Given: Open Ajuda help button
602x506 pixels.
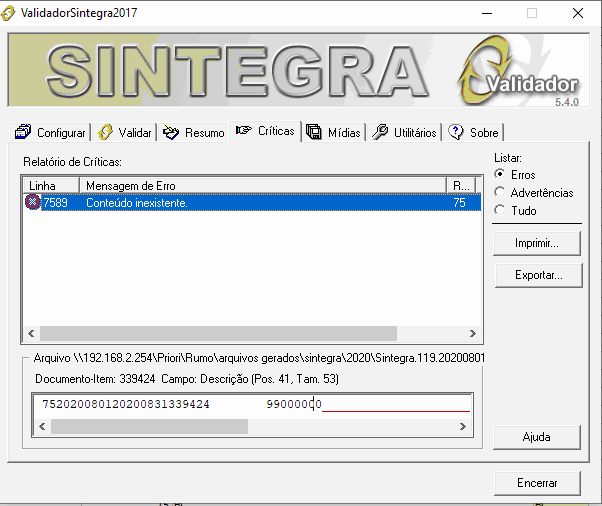Looking at the screenshot, I should 537,437.
